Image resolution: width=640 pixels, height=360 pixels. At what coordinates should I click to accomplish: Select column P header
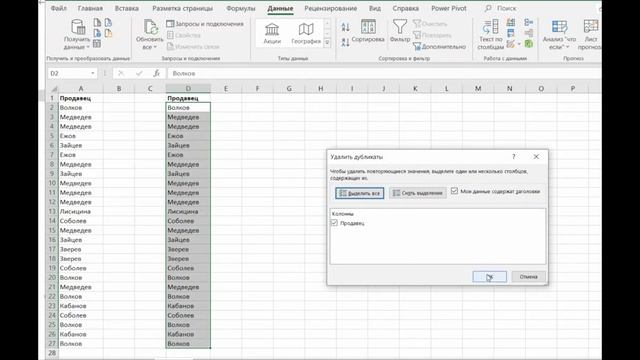(x=573, y=89)
